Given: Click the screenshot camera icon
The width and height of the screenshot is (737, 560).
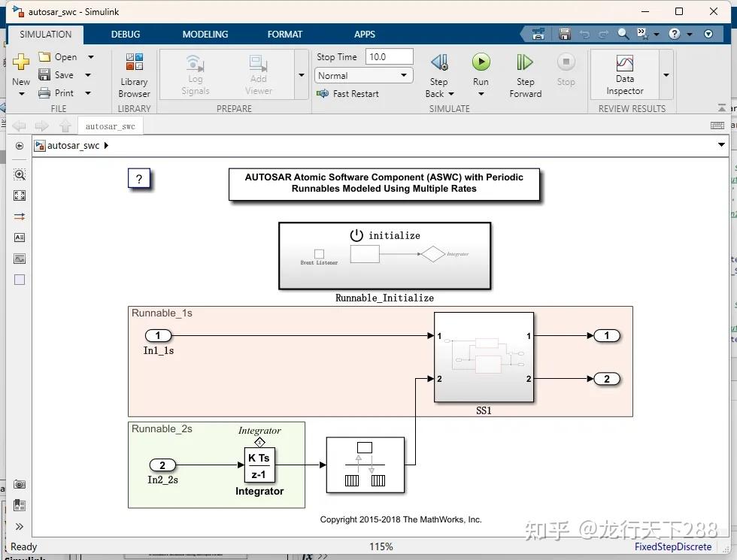Looking at the screenshot, I should 20,484.
